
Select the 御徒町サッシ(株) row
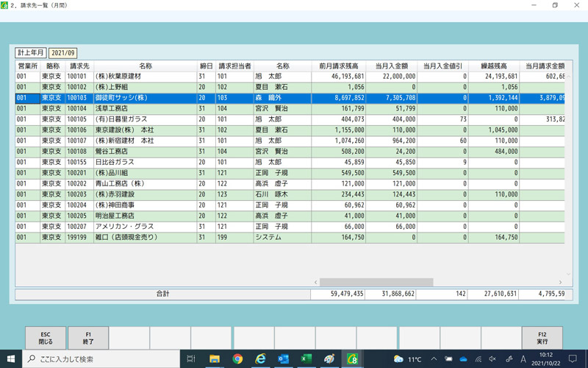click(x=290, y=98)
